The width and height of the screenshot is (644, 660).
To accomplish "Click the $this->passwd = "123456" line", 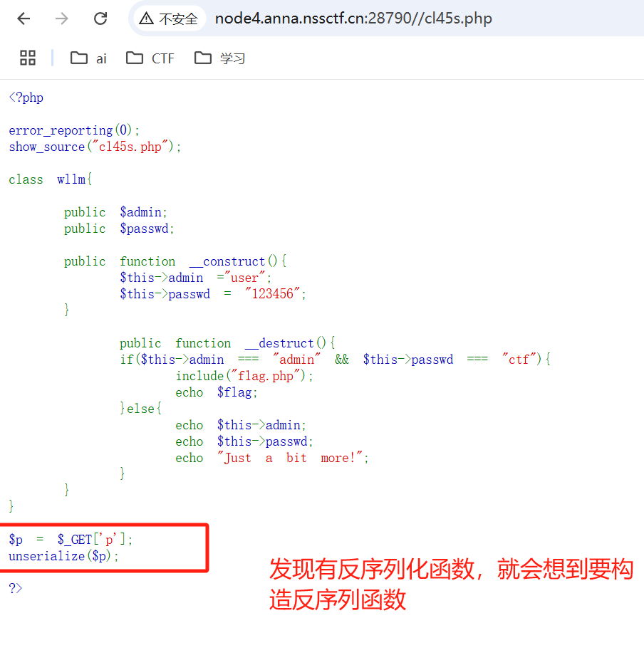I will (213, 294).
